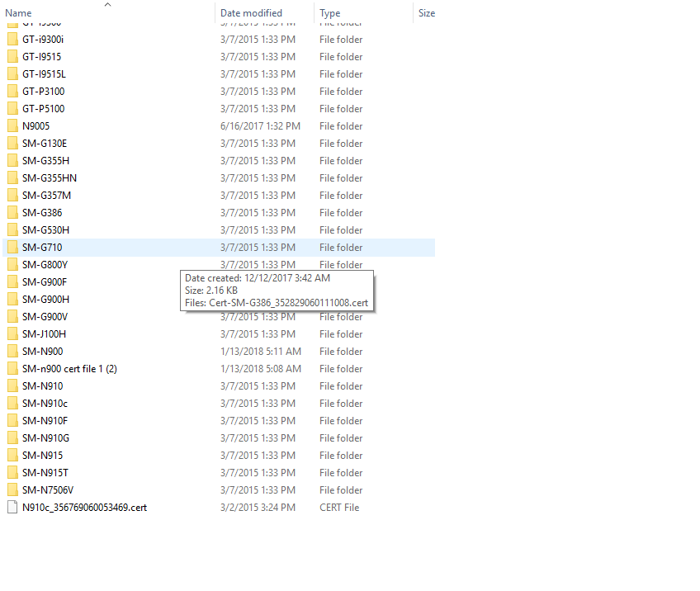Click the CERT File type cell
The width and height of the screenshot is (700, 591).
pyautogui.click(x=339, y=508)
